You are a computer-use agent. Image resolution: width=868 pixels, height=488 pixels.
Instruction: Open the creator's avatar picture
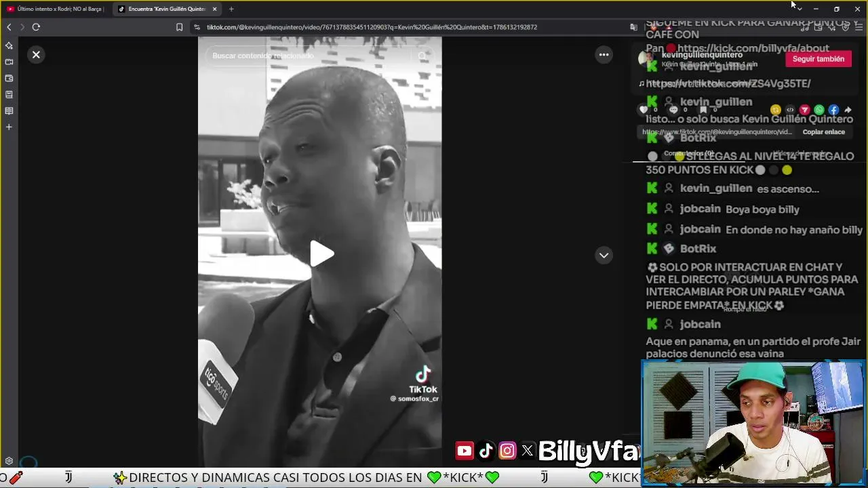[x=646, y=59]
